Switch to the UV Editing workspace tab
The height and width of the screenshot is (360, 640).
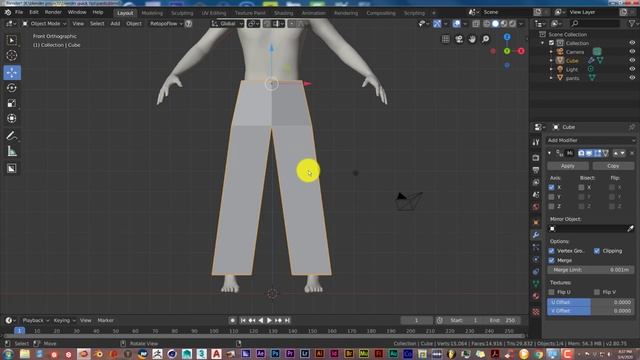213,13
